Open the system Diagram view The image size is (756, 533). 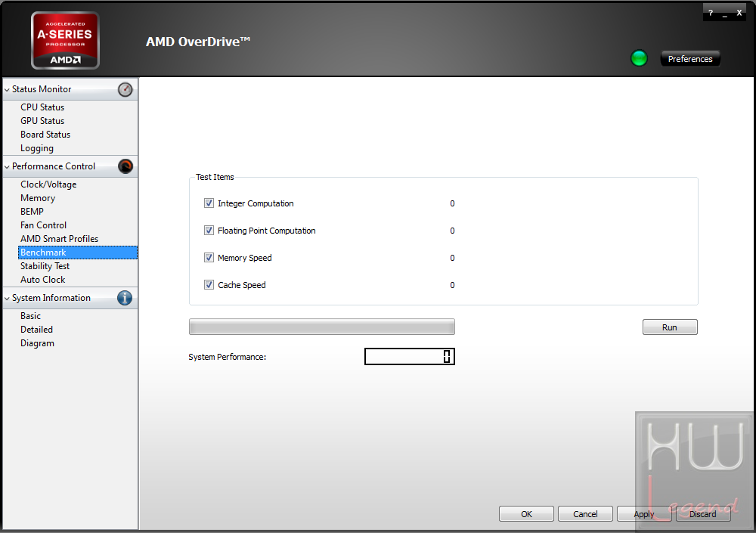[37, 343]
